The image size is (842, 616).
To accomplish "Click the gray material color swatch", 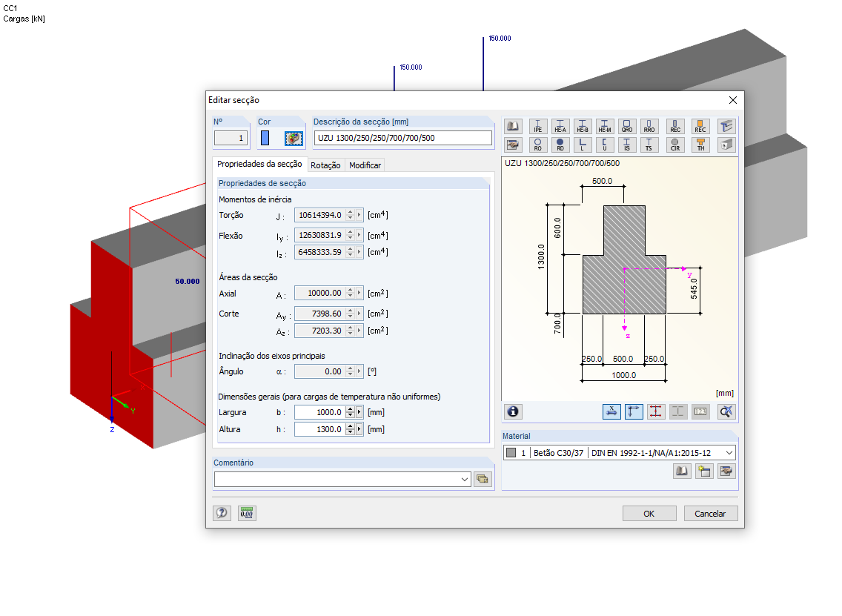I will click(x=511, y=453).
